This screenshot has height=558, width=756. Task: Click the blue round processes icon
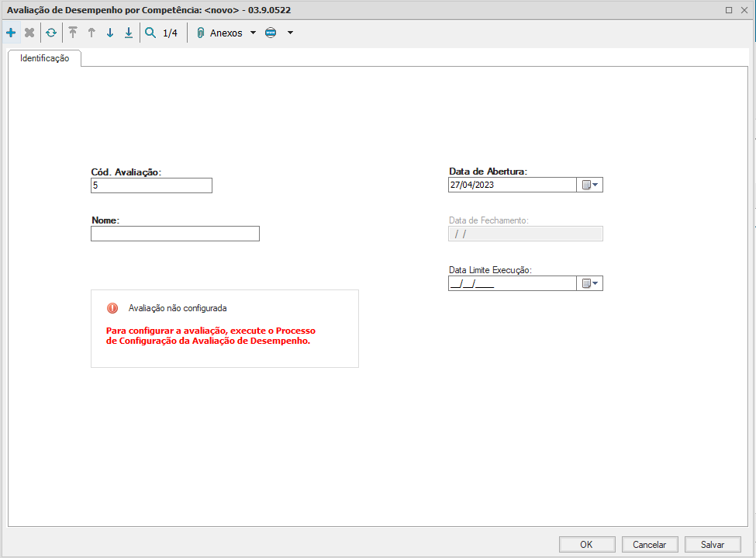[271, 33]
